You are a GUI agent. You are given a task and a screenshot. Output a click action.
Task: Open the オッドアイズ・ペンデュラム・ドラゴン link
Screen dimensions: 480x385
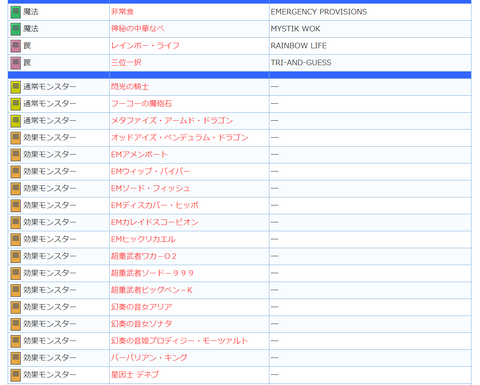[x=180, y=138]
